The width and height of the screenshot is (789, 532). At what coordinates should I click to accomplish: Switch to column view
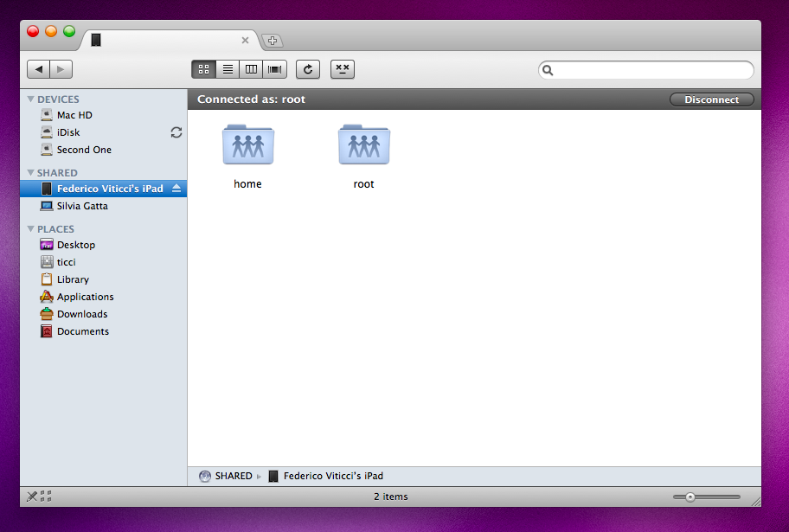point(251,69)
